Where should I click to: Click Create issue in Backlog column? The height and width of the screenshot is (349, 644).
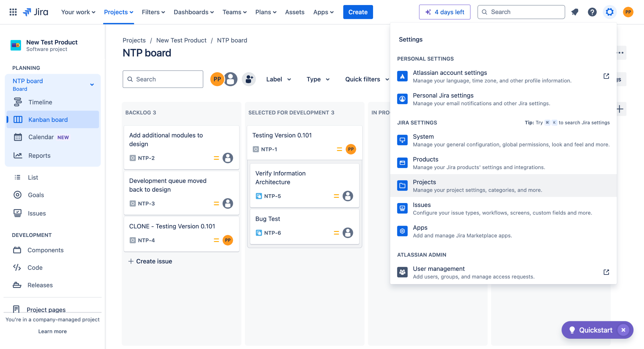coord(150,261)
